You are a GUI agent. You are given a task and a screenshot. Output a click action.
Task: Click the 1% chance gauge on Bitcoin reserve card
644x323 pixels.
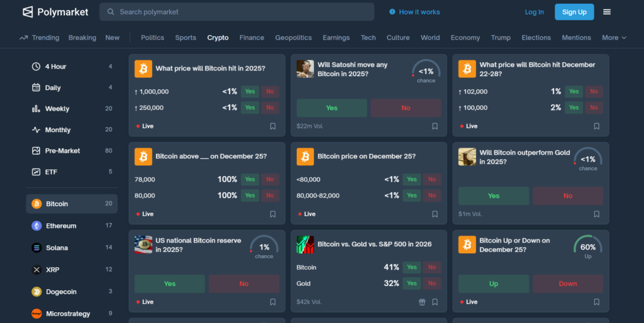(264, 247)
